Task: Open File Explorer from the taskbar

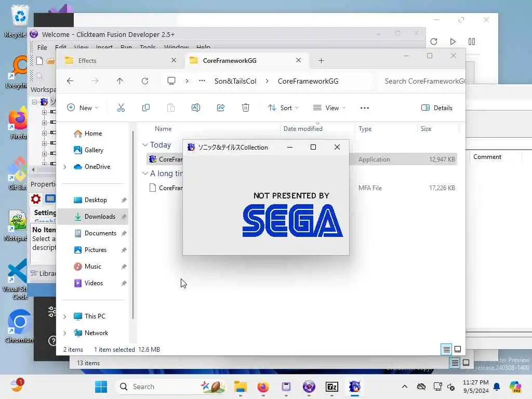Action: (240, 387)
